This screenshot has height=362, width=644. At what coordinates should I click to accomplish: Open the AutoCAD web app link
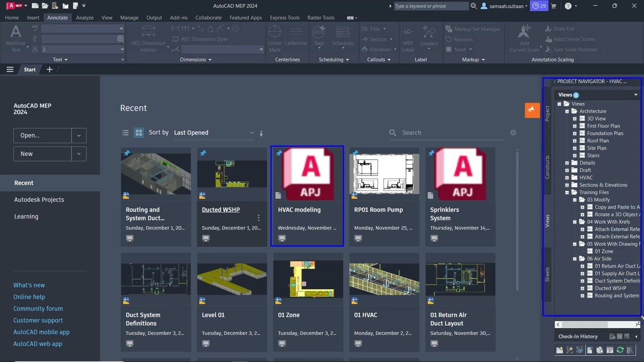coord(38,344)
